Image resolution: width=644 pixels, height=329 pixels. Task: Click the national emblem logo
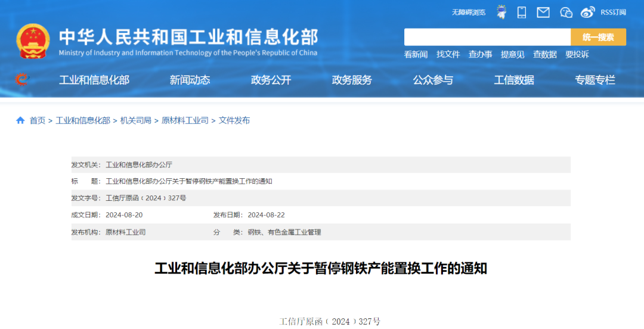tap(33, 42)
